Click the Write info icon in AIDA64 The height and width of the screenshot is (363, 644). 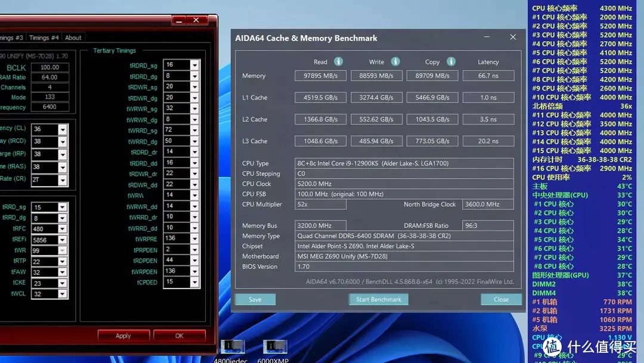tap(395, 61)
